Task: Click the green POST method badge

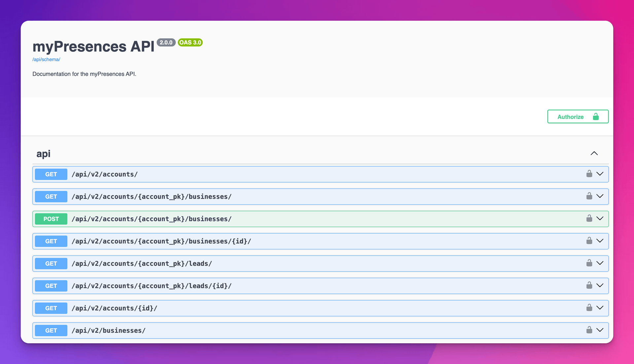Action: point(51,219)
